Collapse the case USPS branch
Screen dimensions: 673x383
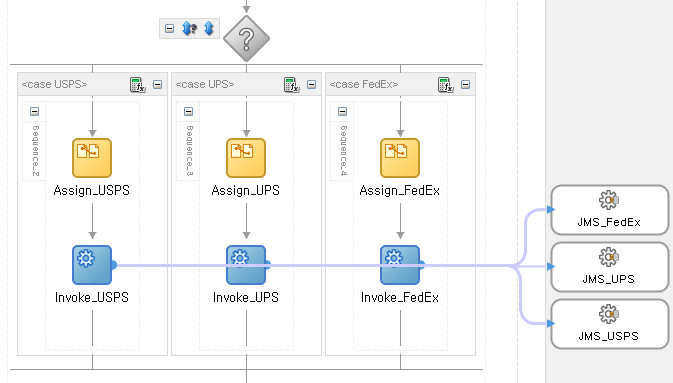[158, 85]
